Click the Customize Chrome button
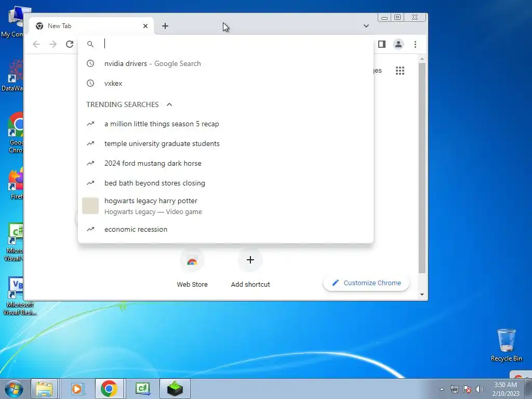The height and width of the screenshot is (399, 532). 366,283
